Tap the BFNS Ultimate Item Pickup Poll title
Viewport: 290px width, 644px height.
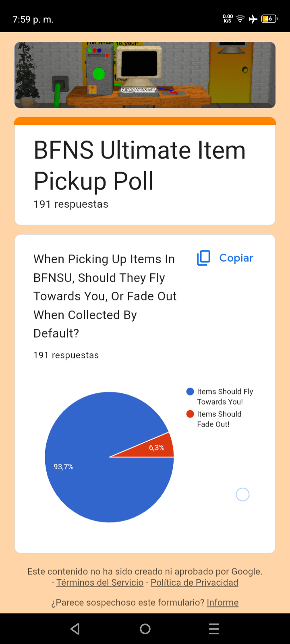coord(139,165)
